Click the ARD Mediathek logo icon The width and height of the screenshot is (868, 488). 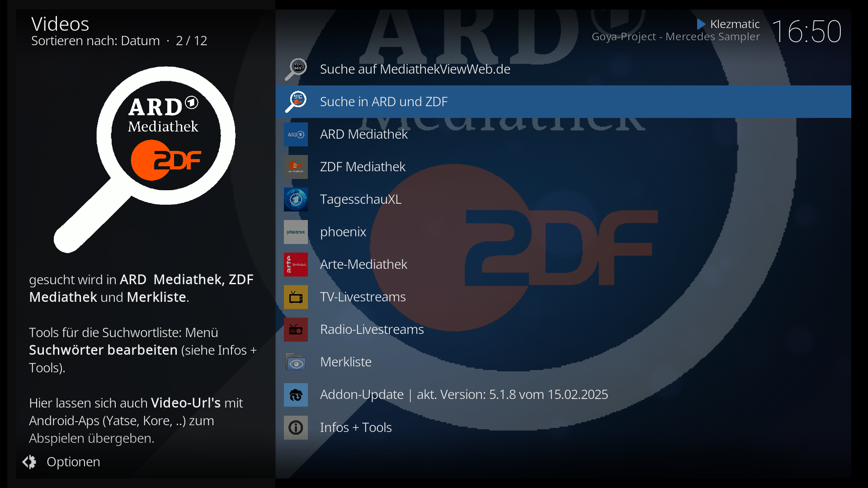[296, 134]
